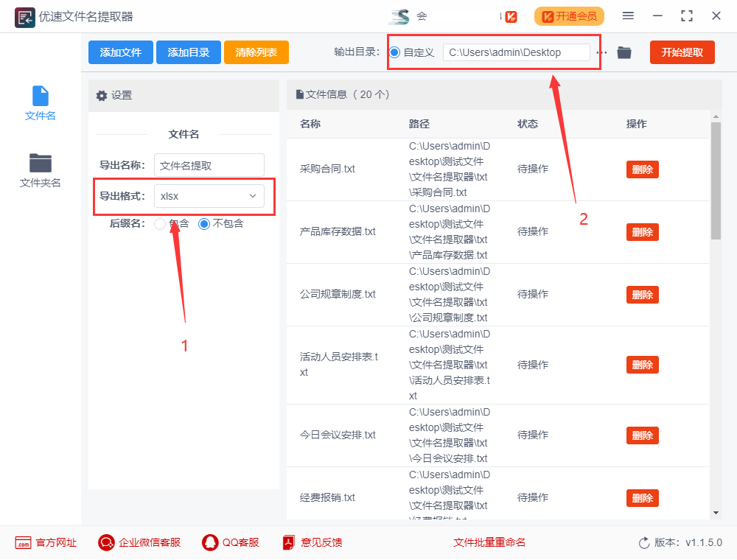Switch to the 文件名 sidebar tab

[x=40, y=103]
